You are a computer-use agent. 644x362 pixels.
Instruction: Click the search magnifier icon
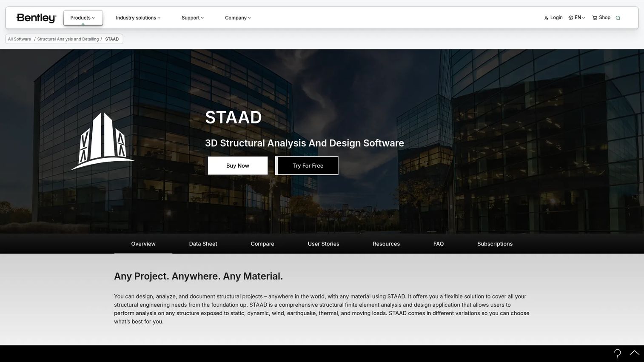click(x=618, y=18)
